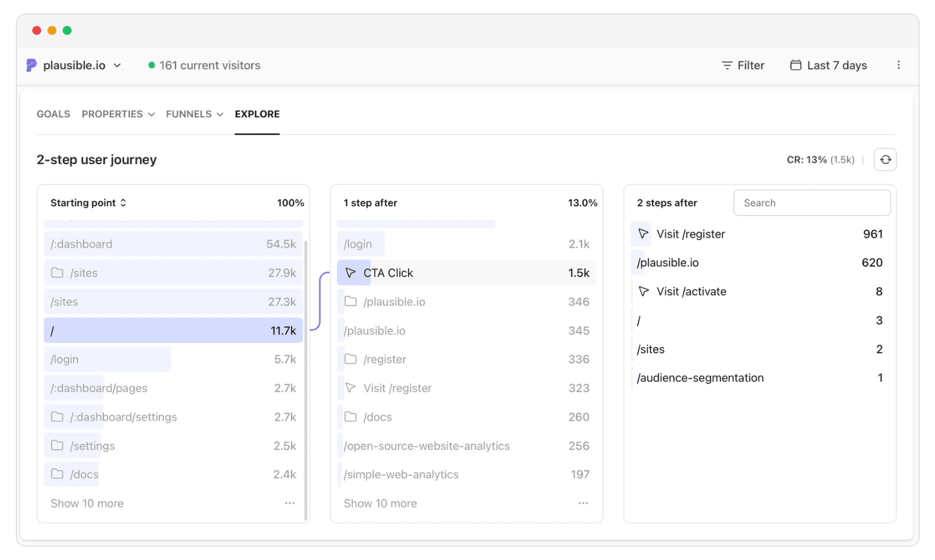The image size is (935, 560).
Task: Click folder icon on /docs 2.4k row
Action: [57, 474]
